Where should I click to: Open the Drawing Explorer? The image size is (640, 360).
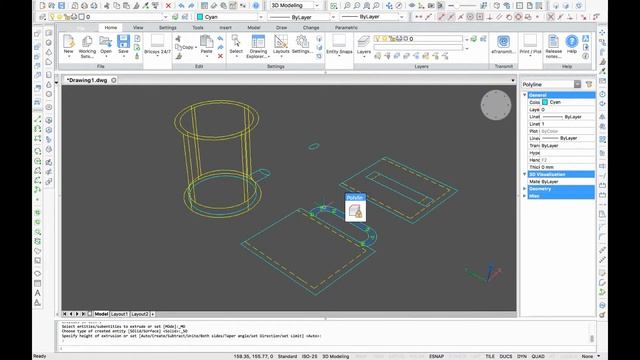point(258,46)
